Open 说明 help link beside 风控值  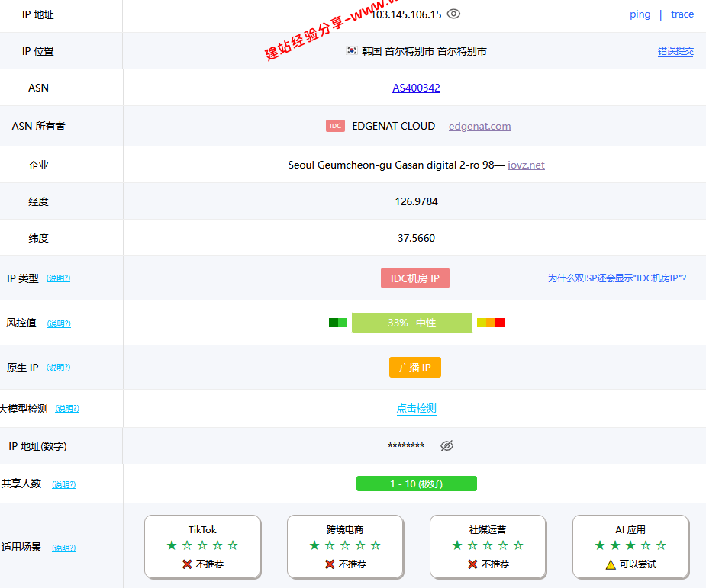tap(59, 323)
